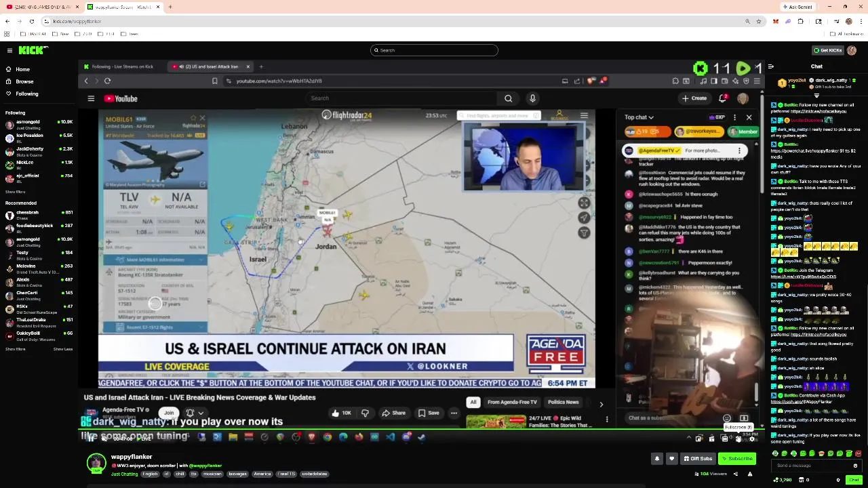868x488 pixels.
Task: Click the Gift Subs button
Action: point(698,459)
